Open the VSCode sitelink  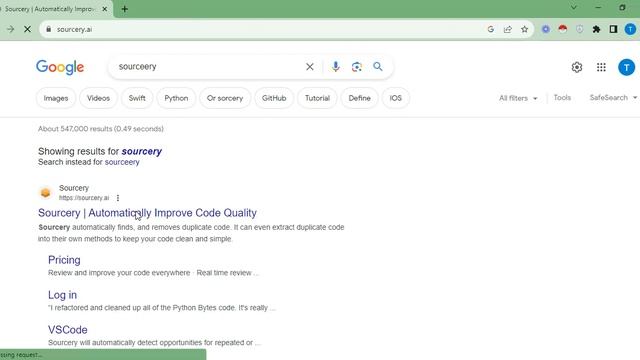[68, 329]
